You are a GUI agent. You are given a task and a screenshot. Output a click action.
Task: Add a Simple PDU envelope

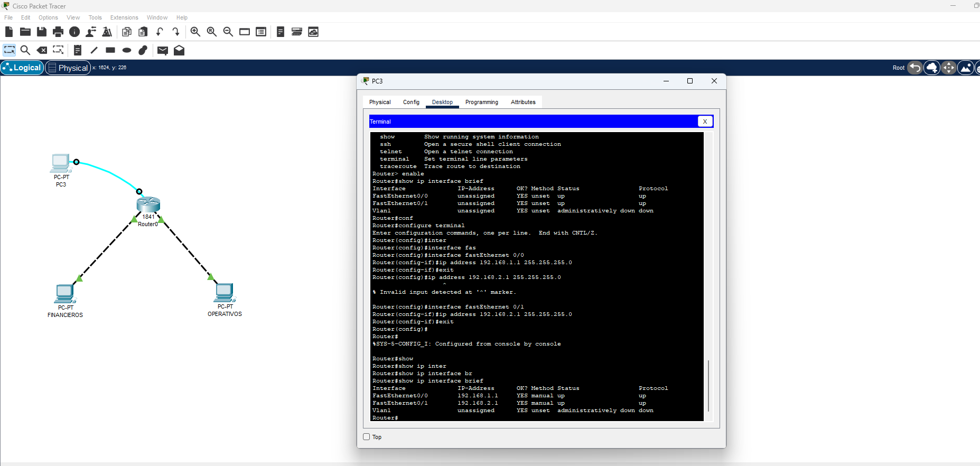point(163,51)
